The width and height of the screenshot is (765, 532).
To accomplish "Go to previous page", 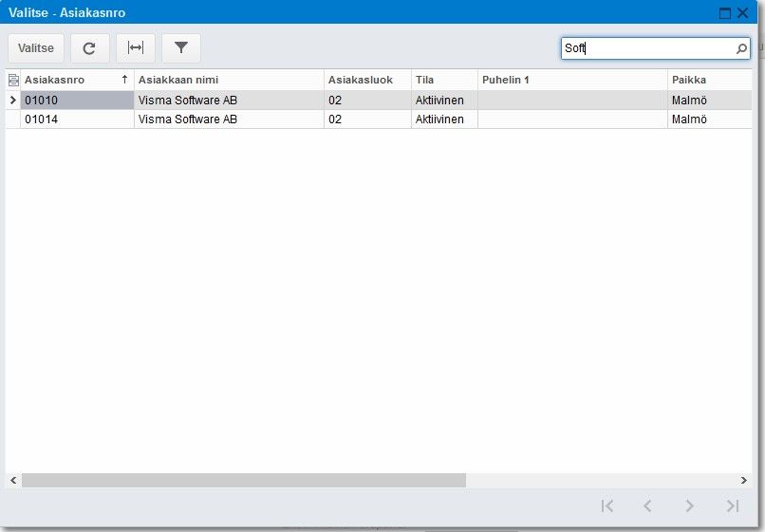I will (x=648, y=505).
